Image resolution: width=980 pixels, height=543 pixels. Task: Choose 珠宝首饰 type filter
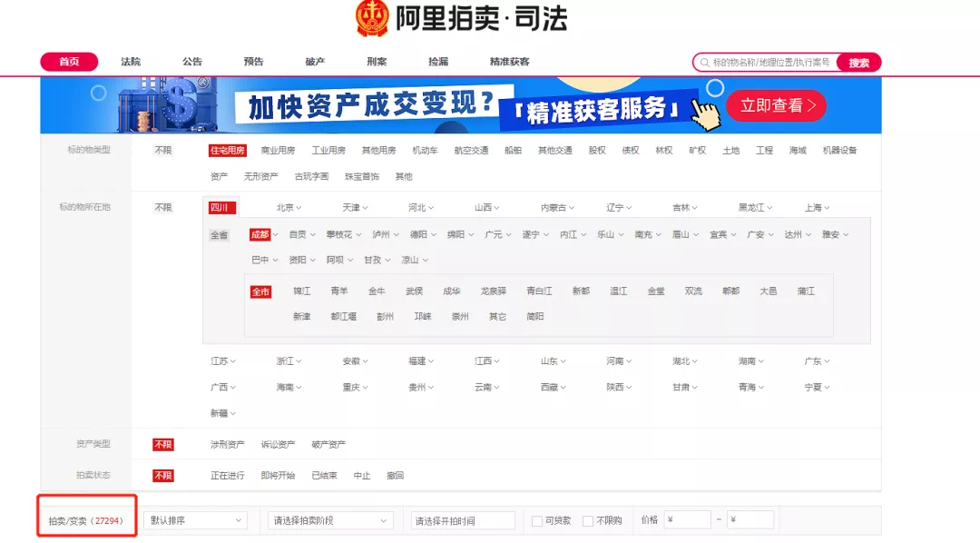click(362, 177)
